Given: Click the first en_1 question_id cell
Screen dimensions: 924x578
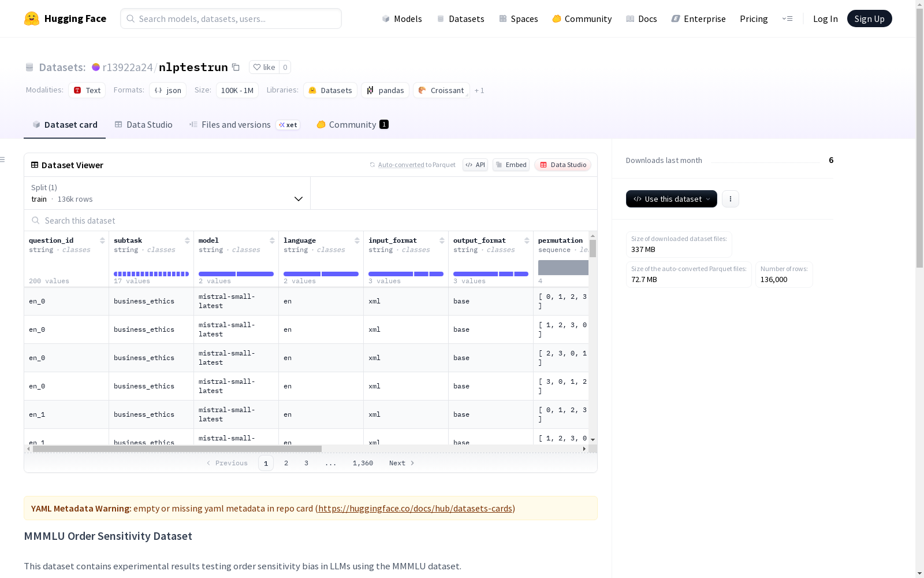Looking at the screenshot, I should pyautogui.click(x=66, y=414).
